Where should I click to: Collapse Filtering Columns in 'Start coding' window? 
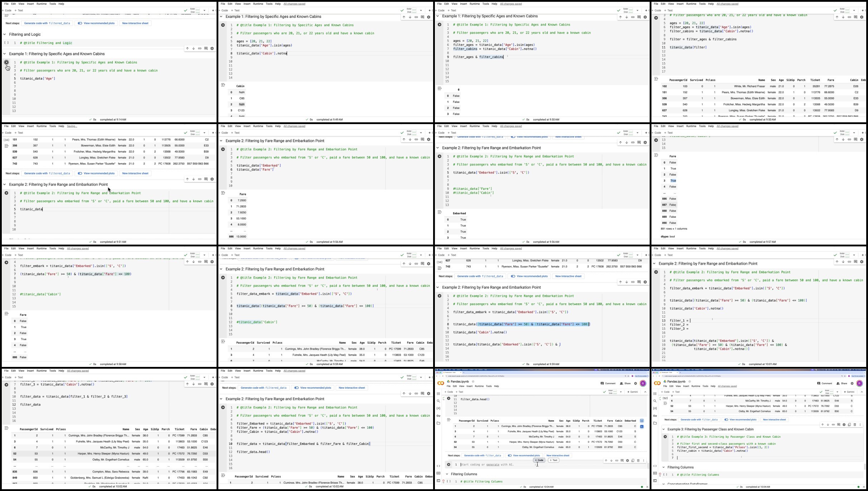point(447,474)
